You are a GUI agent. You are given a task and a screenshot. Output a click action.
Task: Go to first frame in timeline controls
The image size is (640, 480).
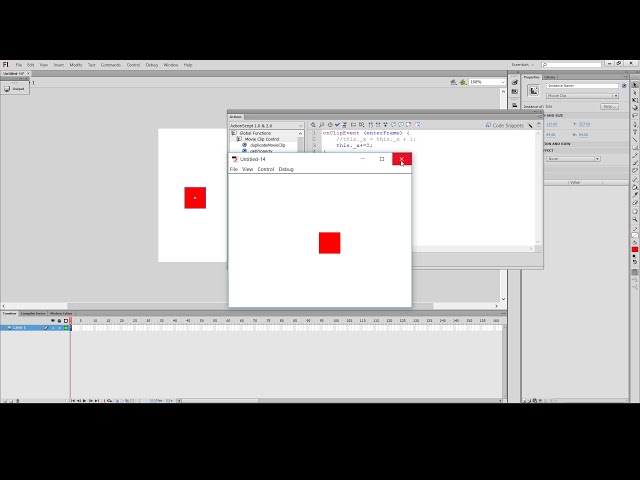click(73, 401)
